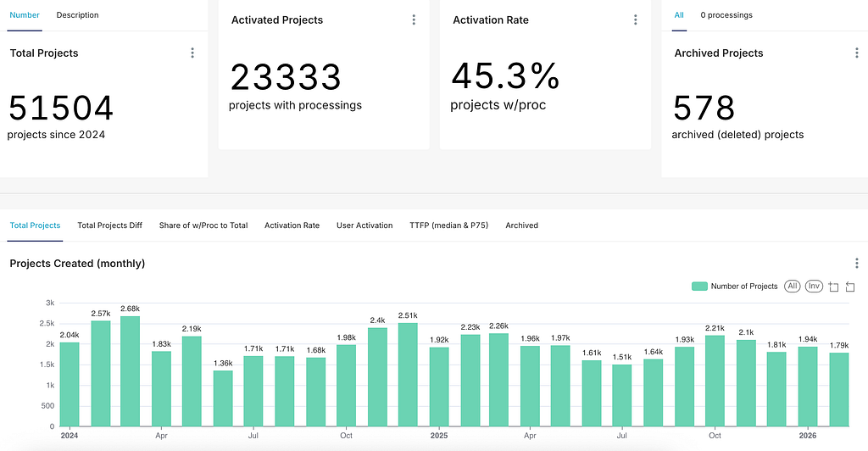Click the bar labeled 1.98k
This screenshot has width=868, height=451.
pyautogui.click(x=346, y=386)
